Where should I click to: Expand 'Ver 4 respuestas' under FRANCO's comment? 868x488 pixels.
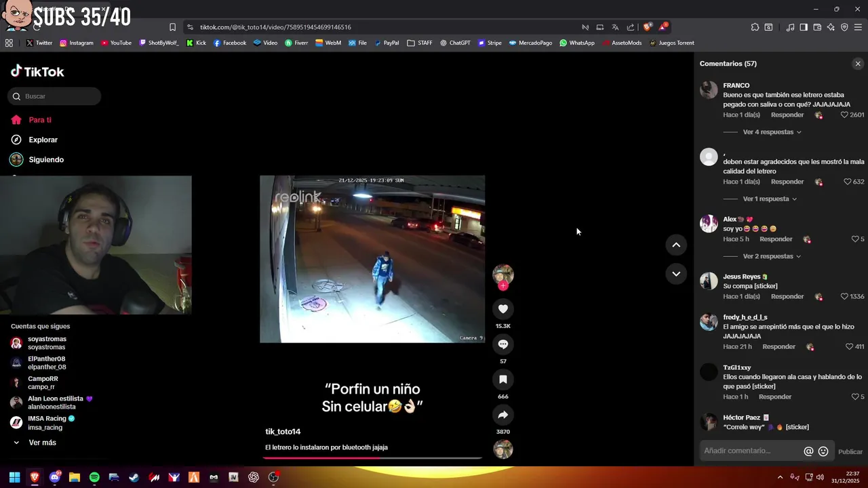[772, 132]
